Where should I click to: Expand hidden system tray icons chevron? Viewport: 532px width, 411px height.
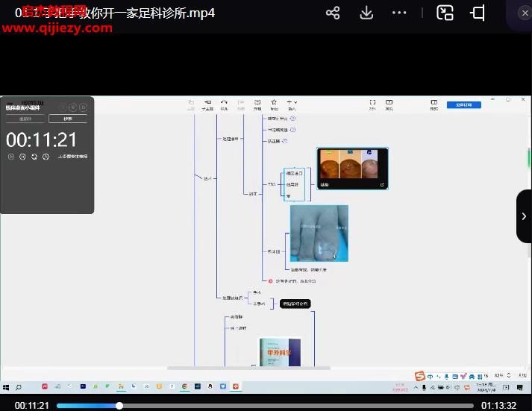[416, 387]
